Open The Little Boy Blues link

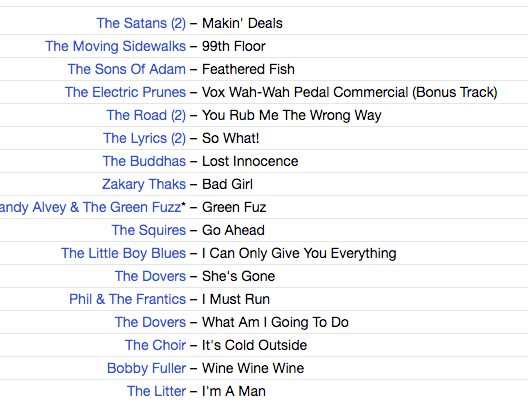tap(123, 253)
